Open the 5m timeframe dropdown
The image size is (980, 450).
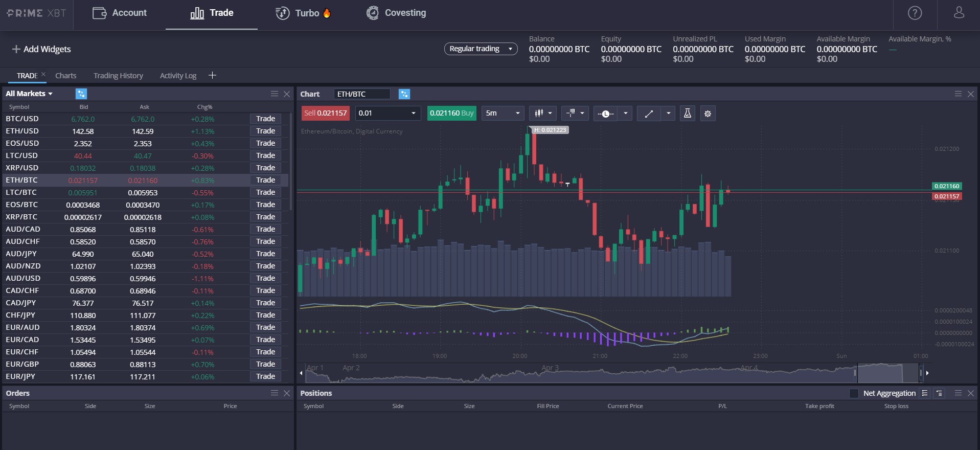503,113
